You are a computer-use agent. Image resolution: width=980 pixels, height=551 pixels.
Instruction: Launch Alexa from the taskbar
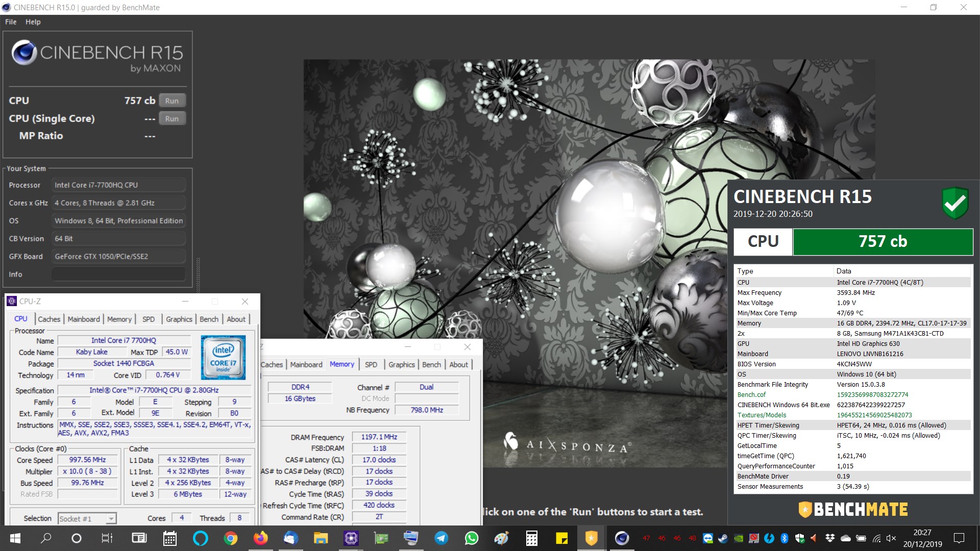coord(200,538)
